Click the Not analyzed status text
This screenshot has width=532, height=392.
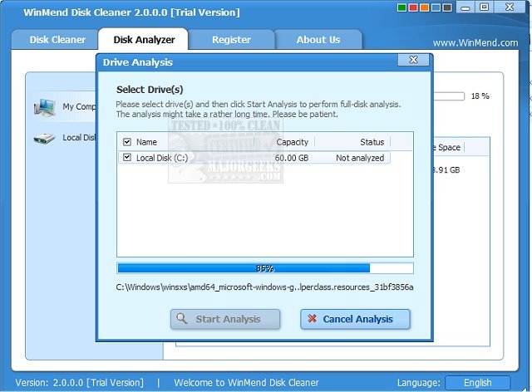point(360,158)
